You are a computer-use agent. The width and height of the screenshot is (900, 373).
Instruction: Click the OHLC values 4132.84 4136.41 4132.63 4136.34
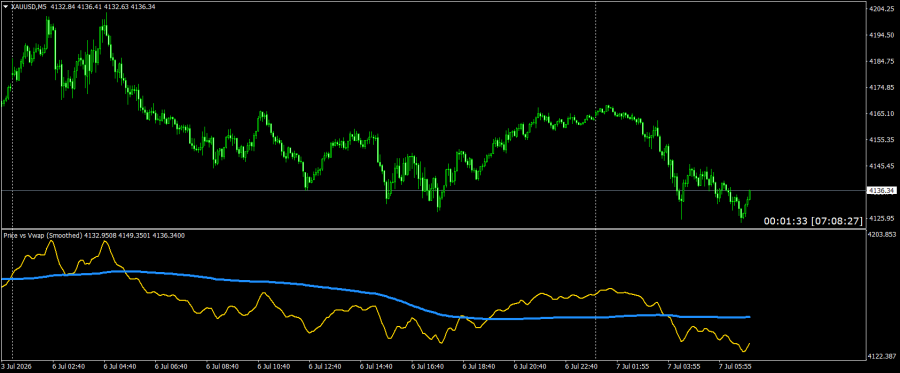click(x=103, y=7)
